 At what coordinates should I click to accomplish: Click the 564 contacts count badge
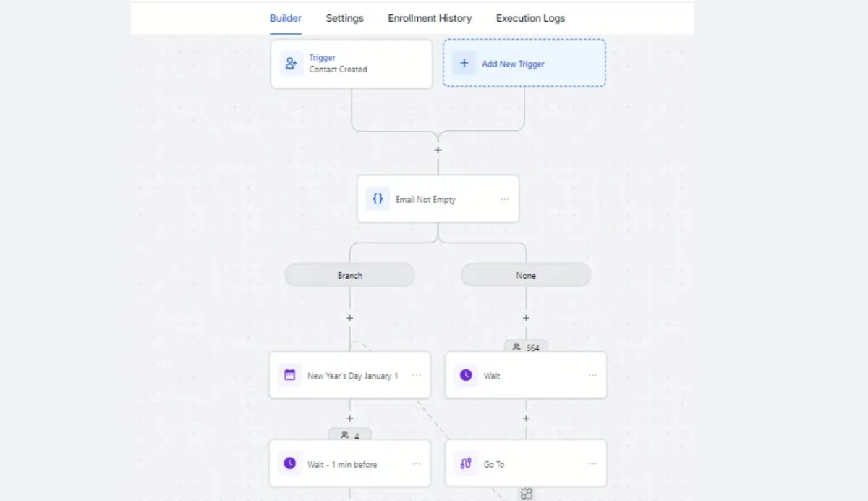526,347
